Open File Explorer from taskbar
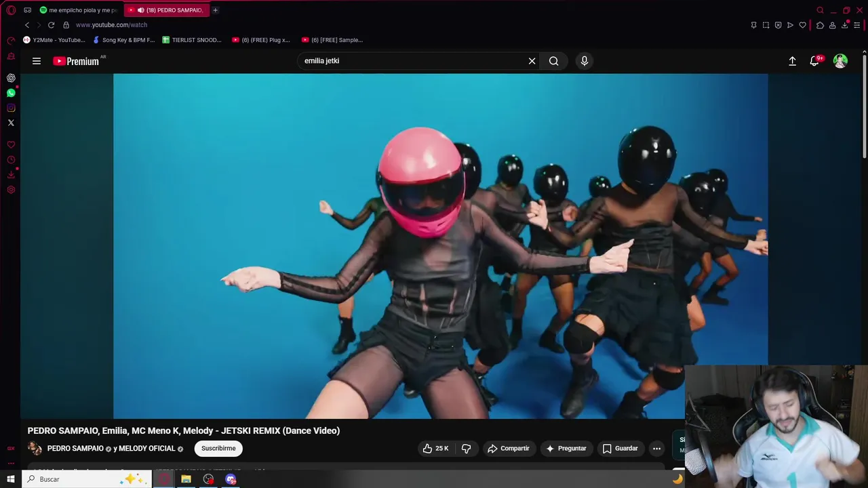868x488 pixels. [x=186, y=479]
